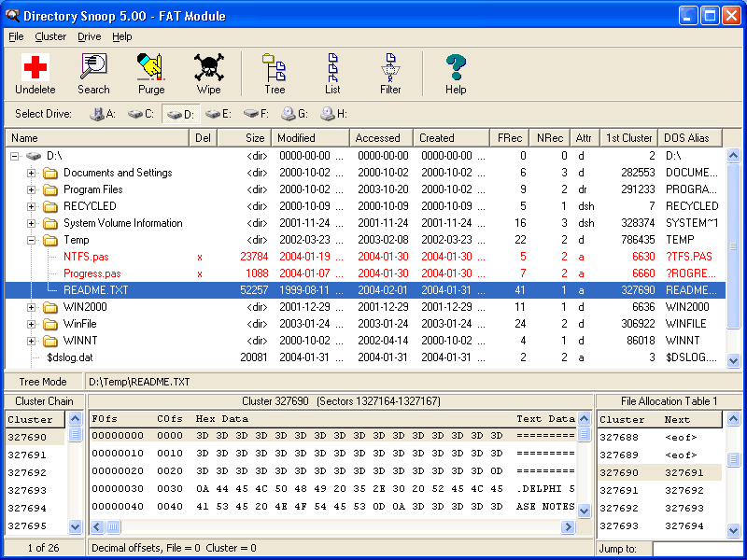This screenshot has height=560, width=747.
Task: Click hex row at offset 00000030
Action: [332, 489]
